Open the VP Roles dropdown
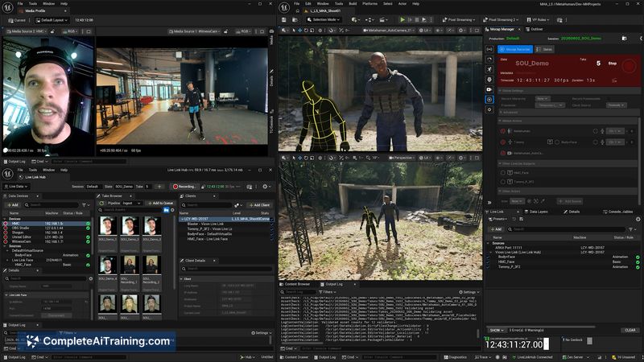 pos(538,19)
